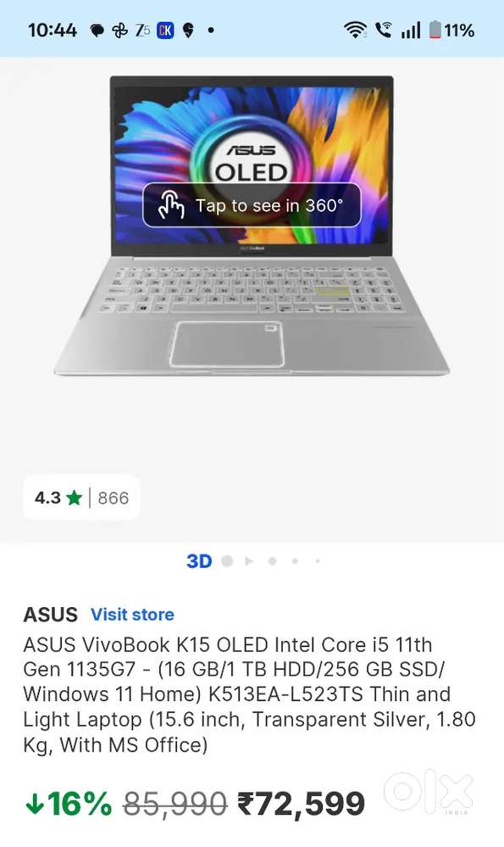
Task: Tap the ₹72,599 discounted price
Action: pos(302,804)
